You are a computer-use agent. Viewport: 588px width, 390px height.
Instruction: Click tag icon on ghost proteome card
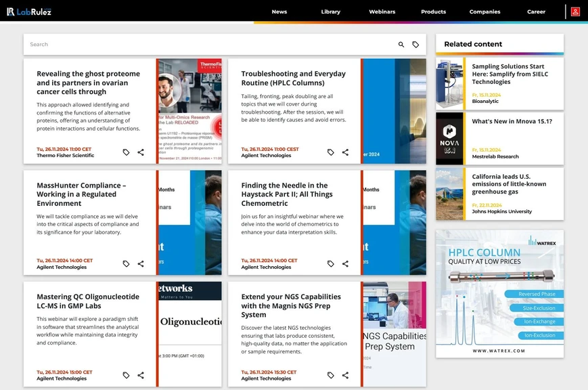coord(126,152)
